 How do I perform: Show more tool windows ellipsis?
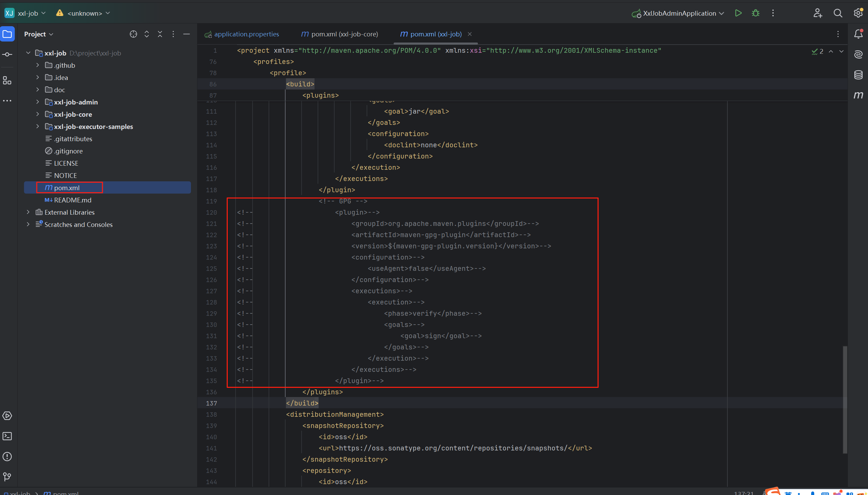(x=7, y=101)
